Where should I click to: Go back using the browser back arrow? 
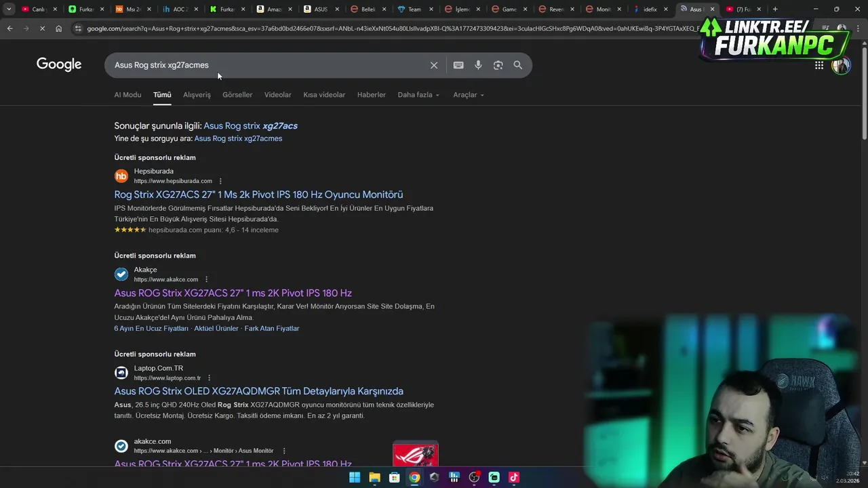point(9,28)
